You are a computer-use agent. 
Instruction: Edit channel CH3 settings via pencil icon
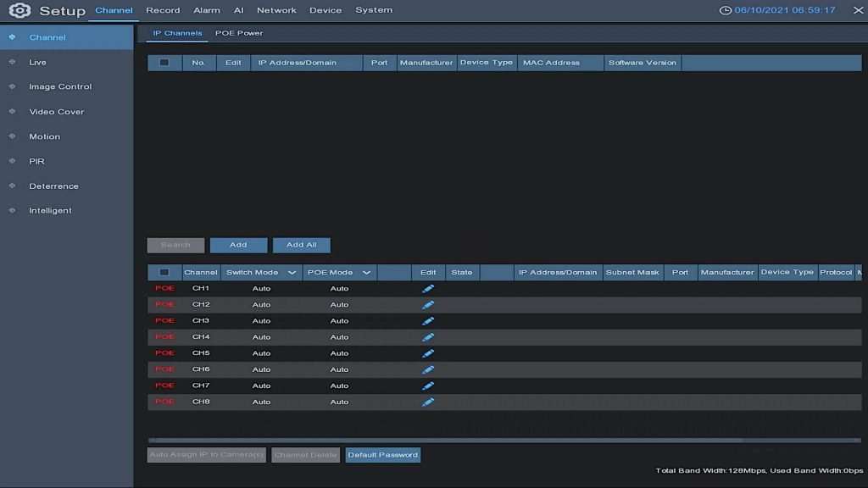[x=428, y=320]
